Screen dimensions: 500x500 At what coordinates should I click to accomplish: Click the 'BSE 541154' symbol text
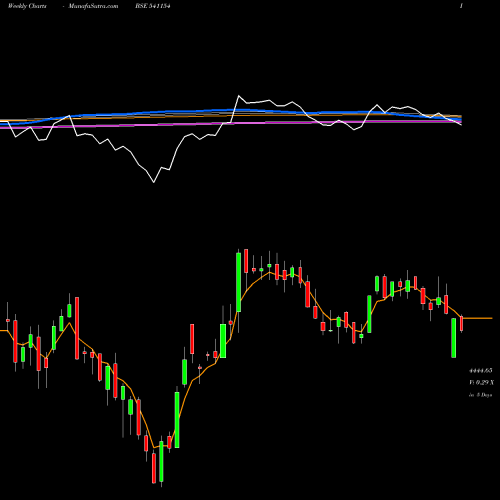(x=153, y=6)
